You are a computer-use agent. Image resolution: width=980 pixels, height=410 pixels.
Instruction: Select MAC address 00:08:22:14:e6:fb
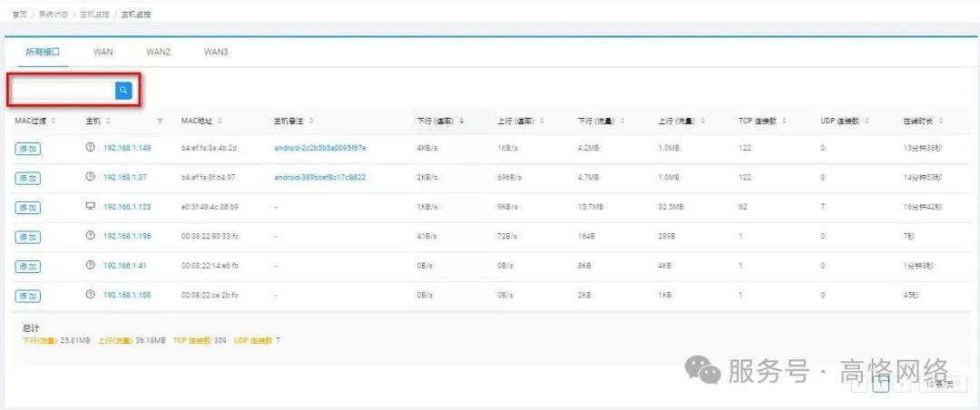click(210, 266)
